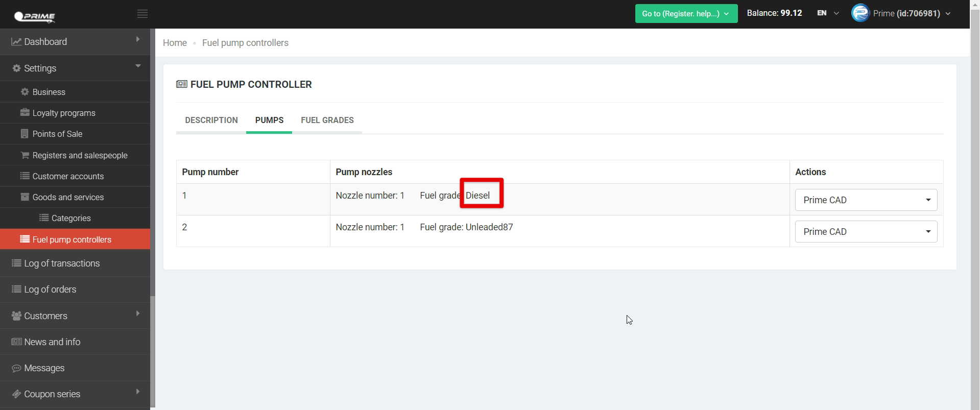Image resolution: width=980 pixels, height=410 pixels.
Task: Switch to the Fuel Grades tab
Action: pyautogui.click(x=327, y=120)
